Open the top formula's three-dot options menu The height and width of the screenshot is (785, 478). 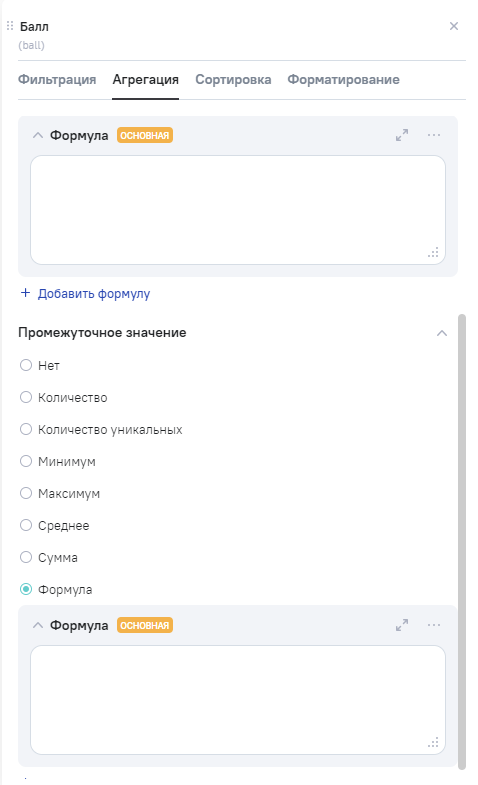[434, 135]
